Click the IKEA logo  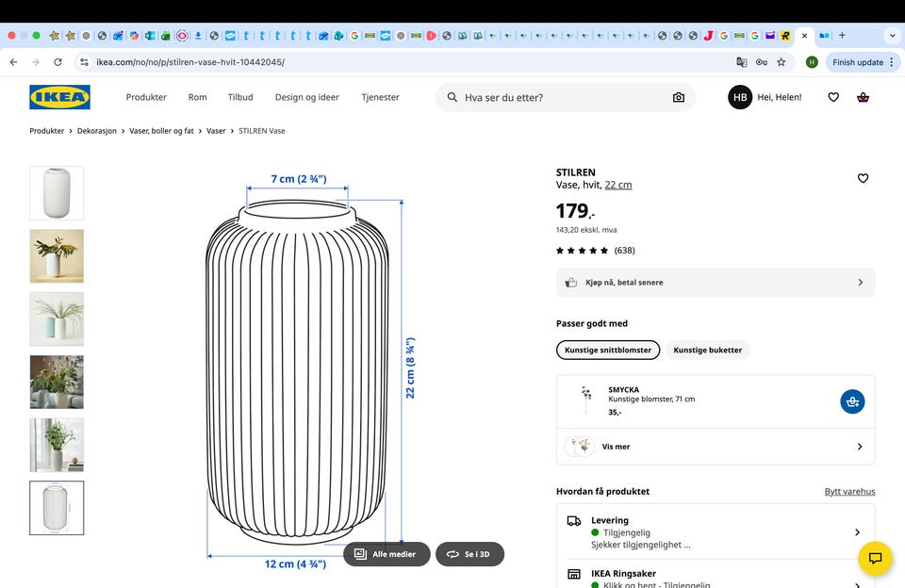[x=59, y=97]
